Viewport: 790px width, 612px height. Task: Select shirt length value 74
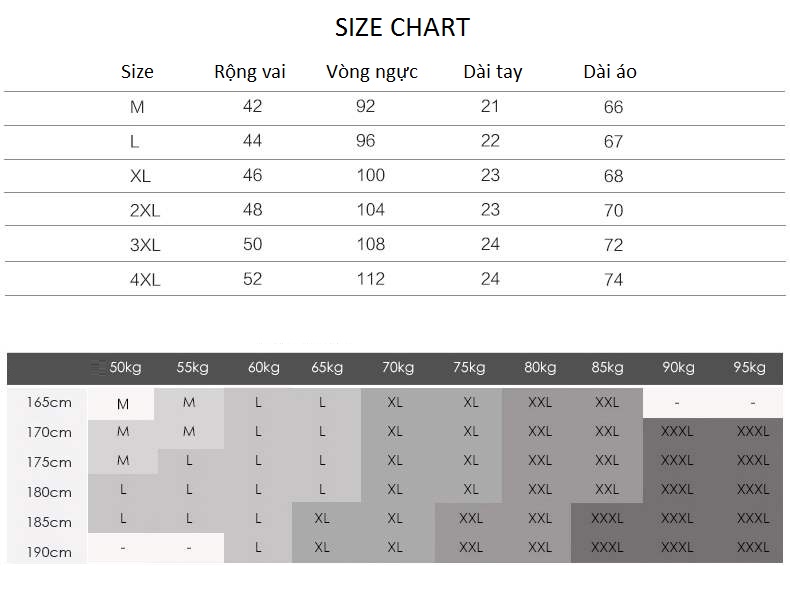[x=613, y=280]
